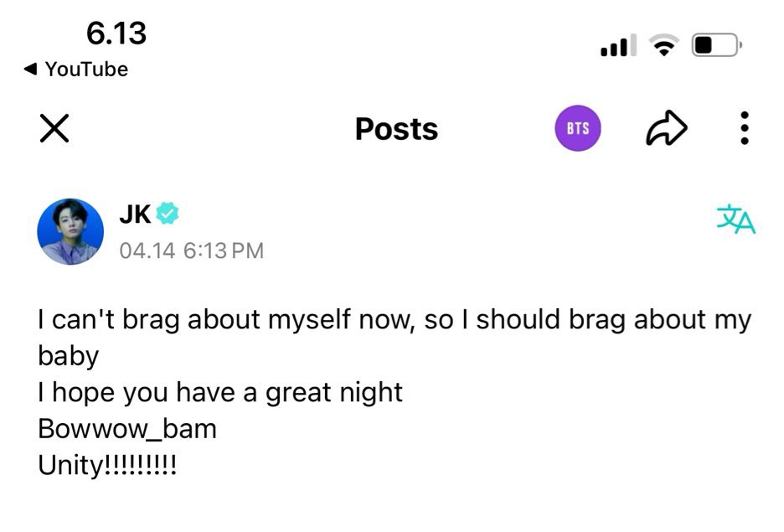This screenshot has width=784, height=532.
Task: Tap the translate post icon
Action: coord(736,219)
